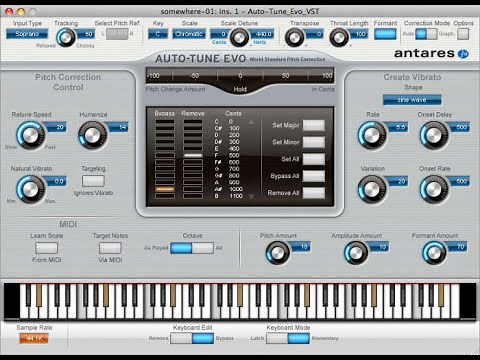The height and width of the screenshot is (360, 480).
Task: Toggle Bypass for note A#
Action: tap(165, 189)
